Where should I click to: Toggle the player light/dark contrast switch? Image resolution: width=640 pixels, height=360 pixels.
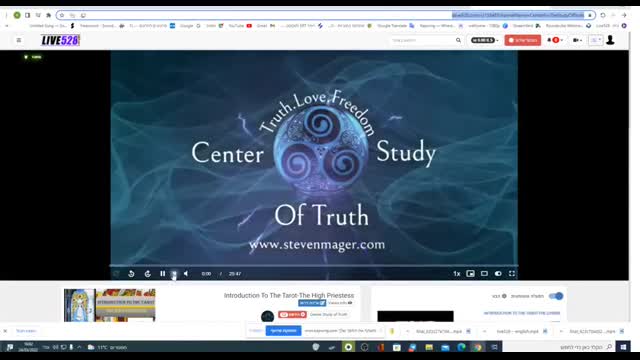498,273
